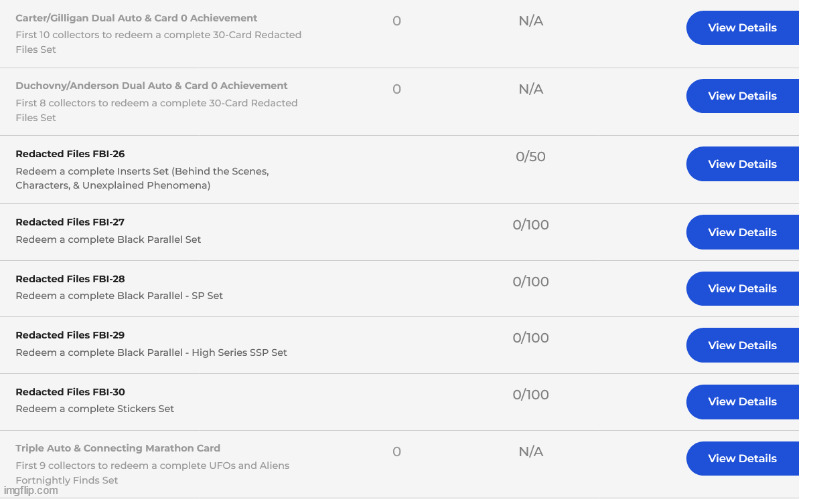Click View Details for Carter/Gilligan Dual Auto achievement
Viewport: 817px width, 499px height.
[x=741, y=28]
